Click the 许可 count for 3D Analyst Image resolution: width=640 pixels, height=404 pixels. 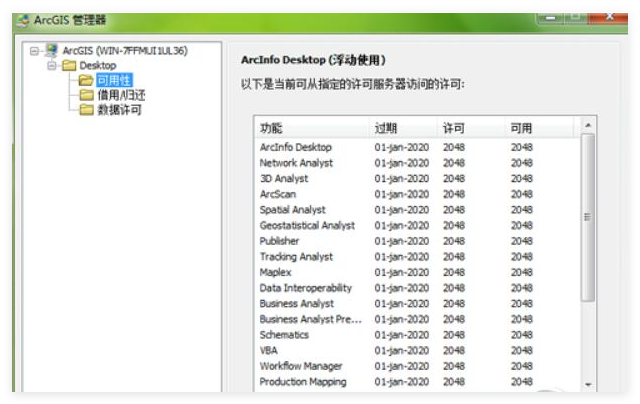coord(454,178)
